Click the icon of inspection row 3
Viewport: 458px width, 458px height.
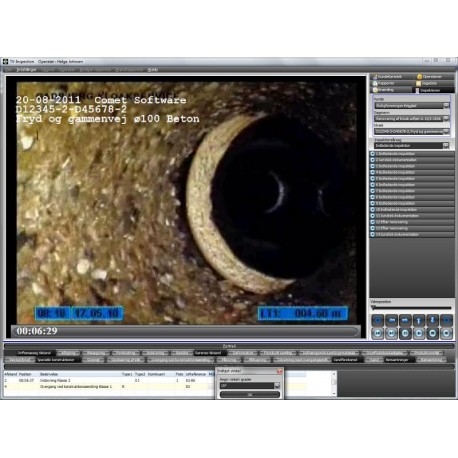[x=373, y=166]
